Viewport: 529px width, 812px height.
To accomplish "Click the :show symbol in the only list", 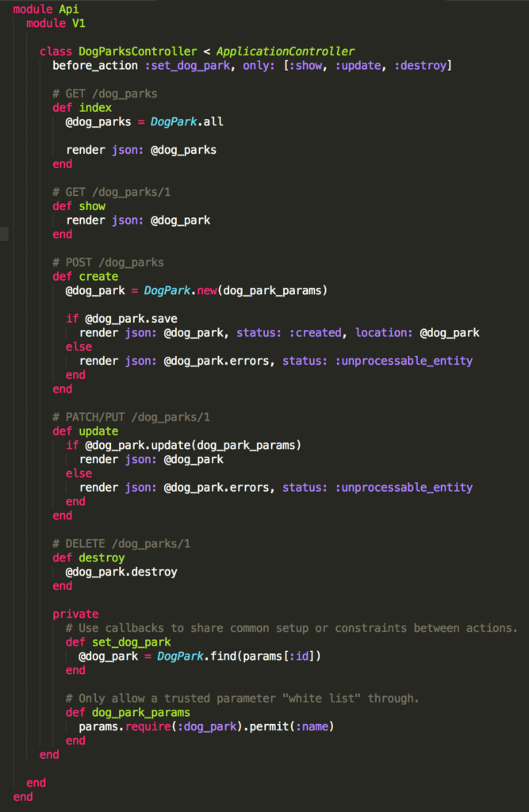I will (305, 66).
